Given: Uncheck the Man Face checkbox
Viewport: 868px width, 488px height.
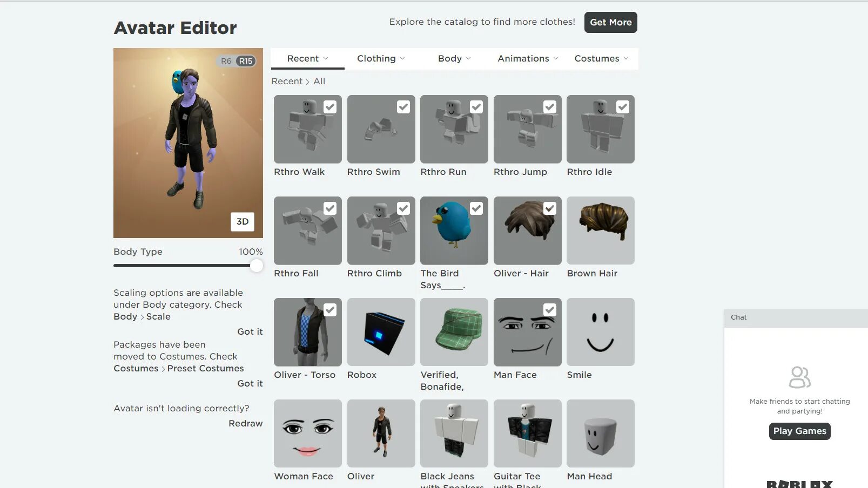Looking at the screenshot, I should tap(550, 310).
